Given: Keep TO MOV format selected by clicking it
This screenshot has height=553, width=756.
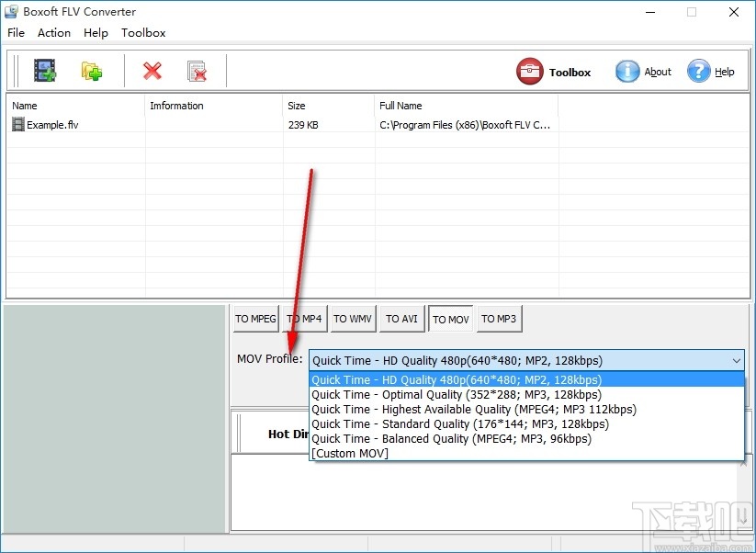Looking at the screenshot, I should point(450,319).
